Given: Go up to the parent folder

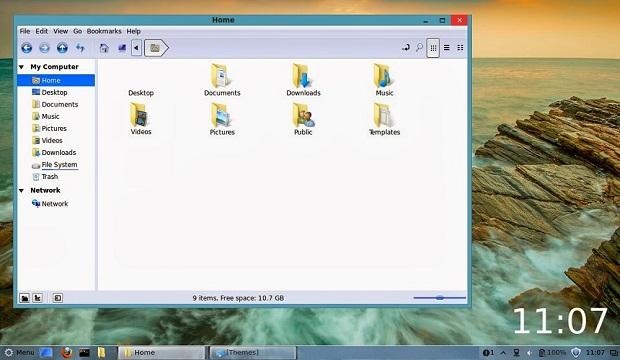Looking at the screenshot, I should (62, 48).
